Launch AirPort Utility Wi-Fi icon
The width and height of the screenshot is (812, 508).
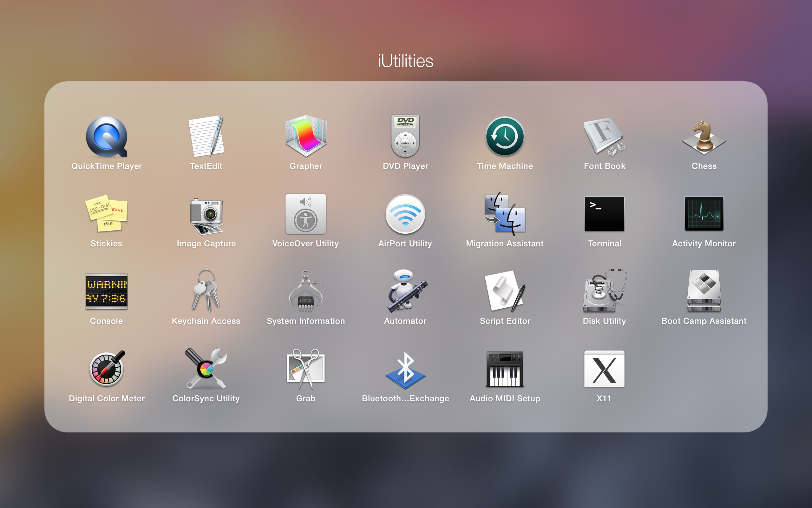[405, 214]
